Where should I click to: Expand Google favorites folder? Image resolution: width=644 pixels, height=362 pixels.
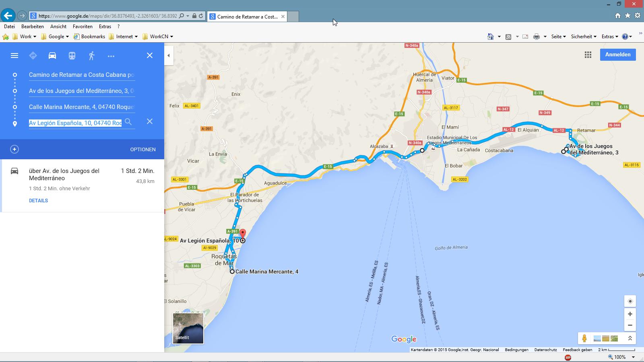(55, 37)
